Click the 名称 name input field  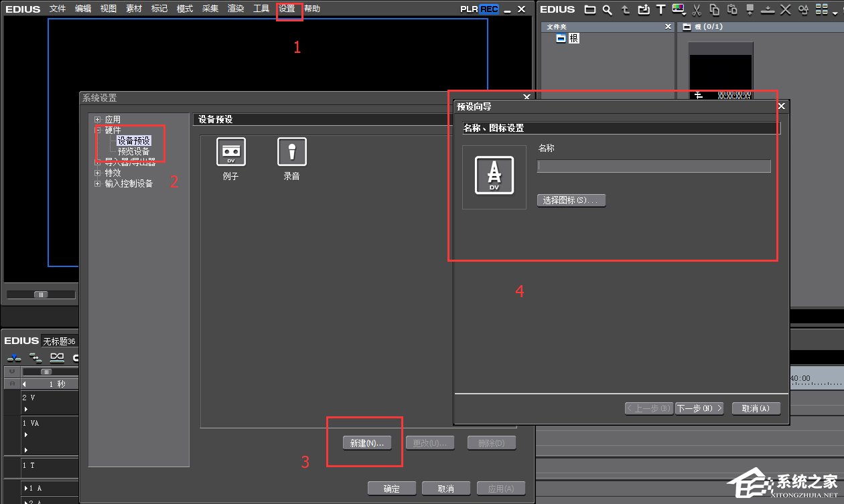point(654,166)
